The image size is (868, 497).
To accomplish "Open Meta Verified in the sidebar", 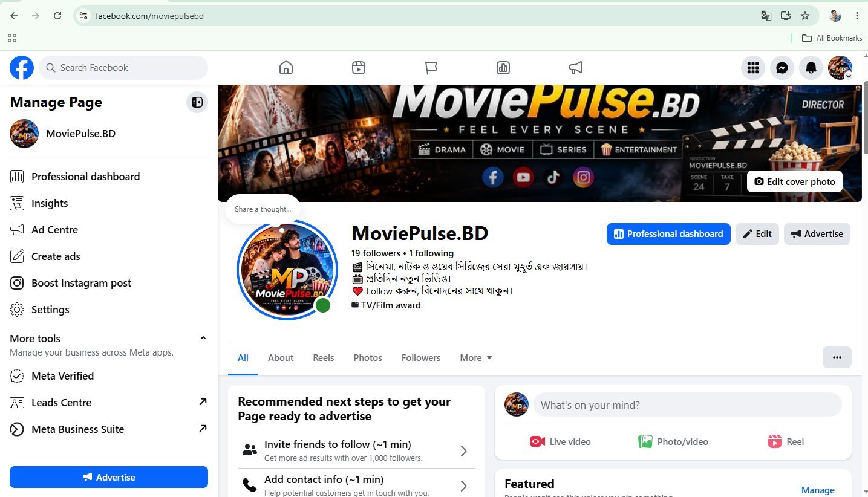I will point(109,376).
